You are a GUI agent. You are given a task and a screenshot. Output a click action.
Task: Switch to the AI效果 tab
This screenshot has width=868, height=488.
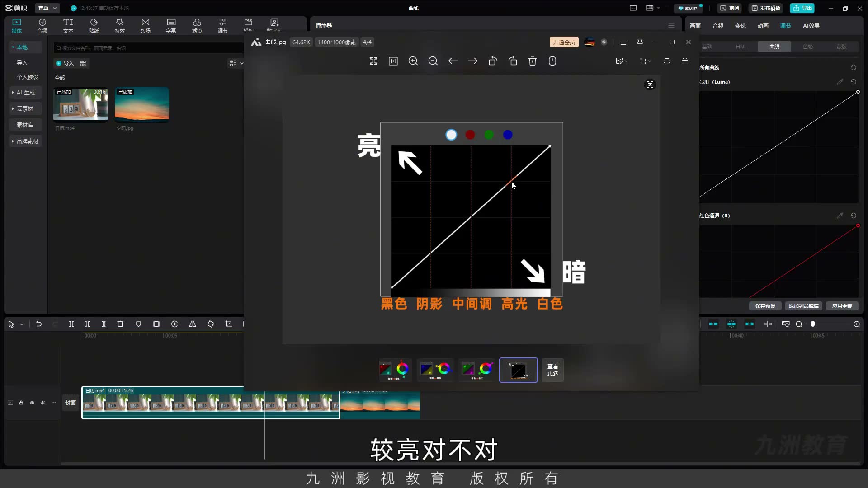pos(811,26)
